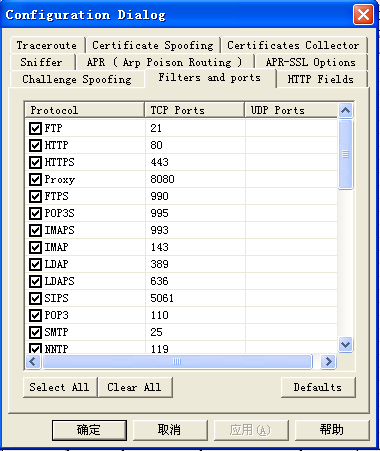
Task: Open the Certificate Spoofing tab
Action: 153,45
